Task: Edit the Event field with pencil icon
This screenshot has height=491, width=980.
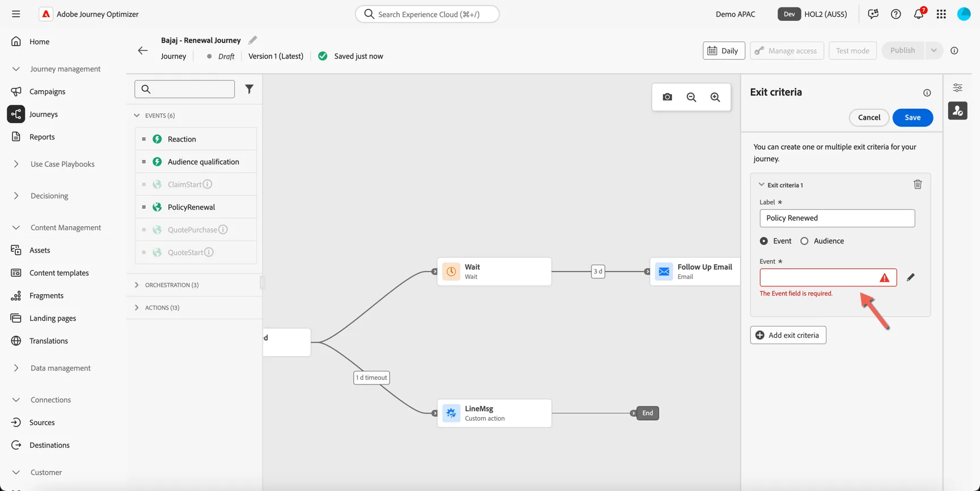Action: (x=910, y=277)
